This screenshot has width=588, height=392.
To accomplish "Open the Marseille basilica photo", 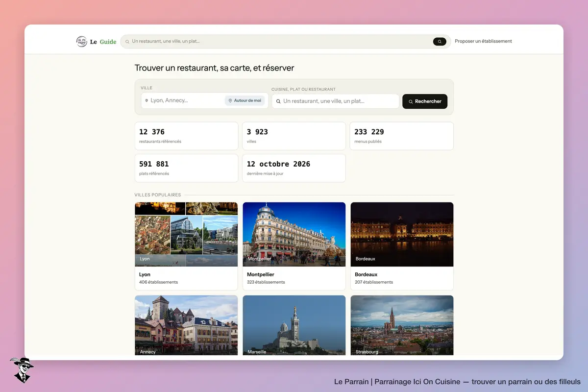I will pos(294,325).
